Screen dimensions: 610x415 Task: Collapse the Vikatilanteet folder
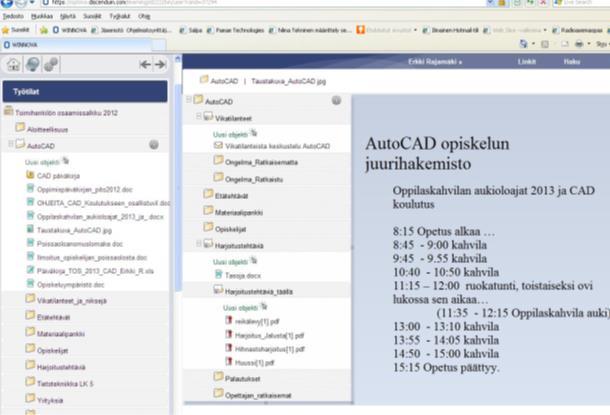click(199, 116)
